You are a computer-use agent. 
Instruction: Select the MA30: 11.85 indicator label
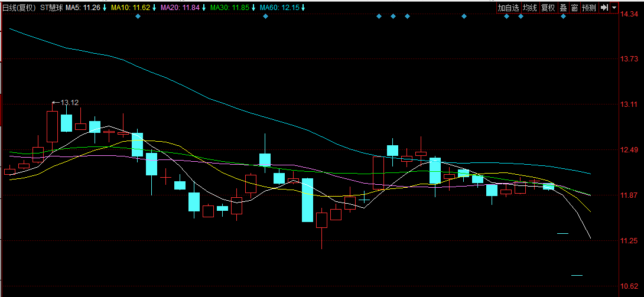(232, 8)
